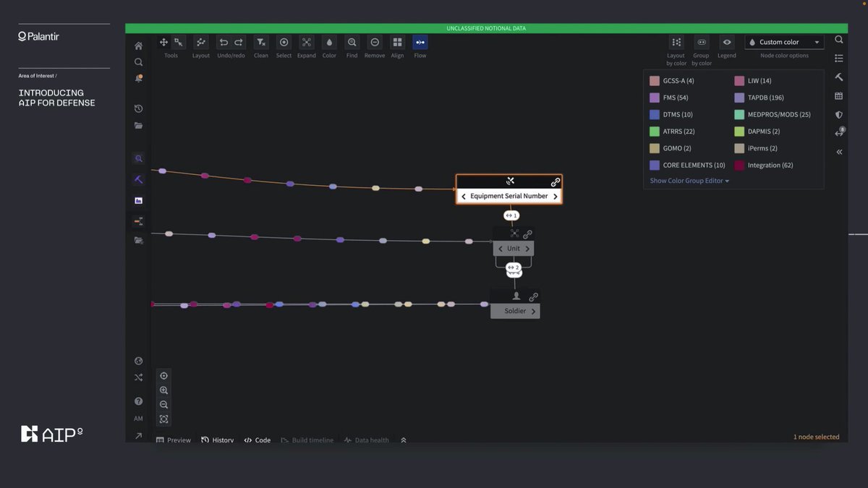Click the FMS legend swatch

click(655, 98)
